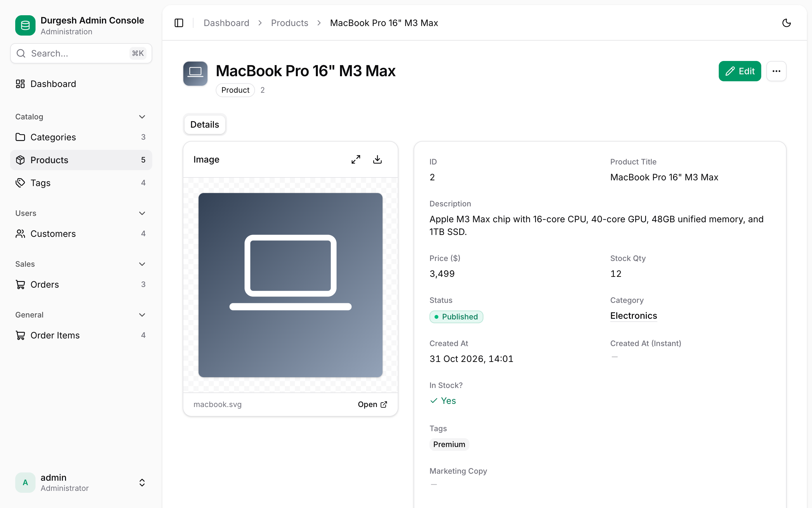Go to Products breadcrumb

coord(290,23)
